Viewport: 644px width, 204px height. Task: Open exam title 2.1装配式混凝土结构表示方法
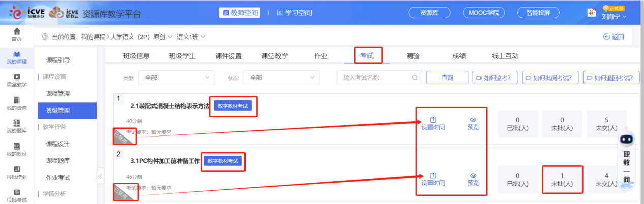pos(170,106)
